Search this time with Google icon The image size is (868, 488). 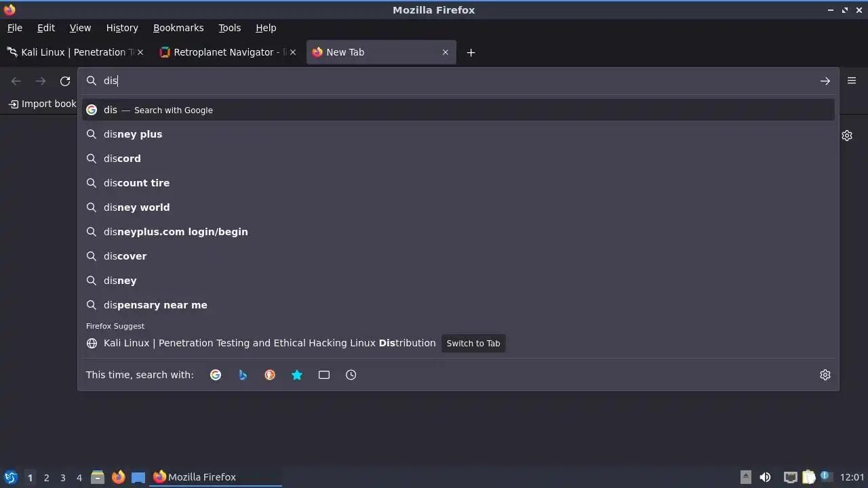click(216, 375)
